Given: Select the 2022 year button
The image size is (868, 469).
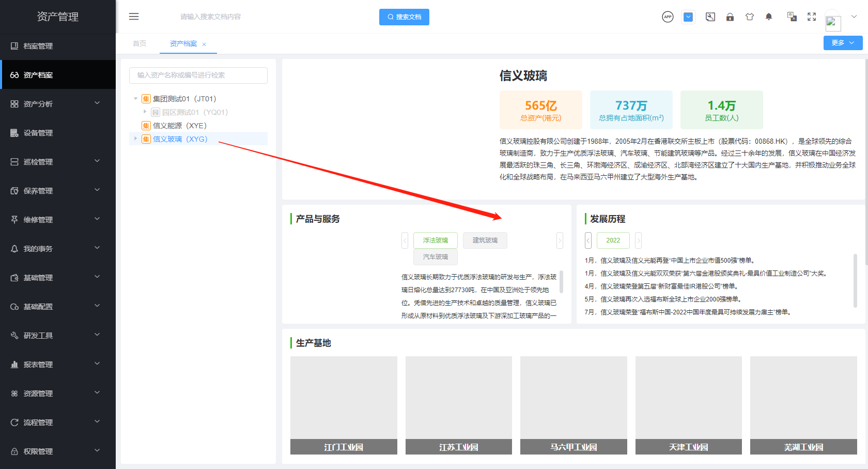Looking at the screenshot, I should click(613, 240).
